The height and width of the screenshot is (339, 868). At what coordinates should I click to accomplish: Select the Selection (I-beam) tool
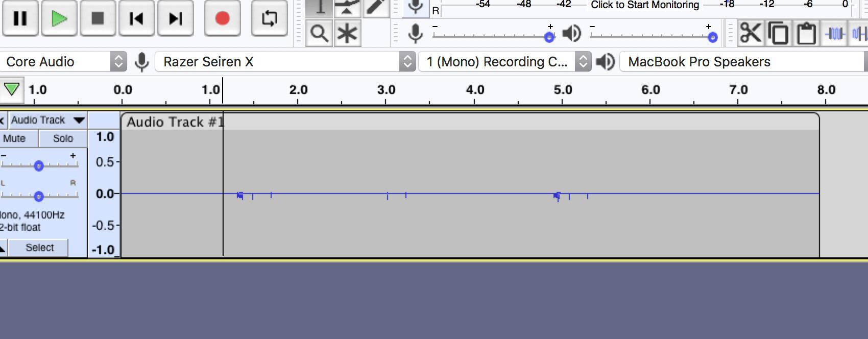pos(319,8)
